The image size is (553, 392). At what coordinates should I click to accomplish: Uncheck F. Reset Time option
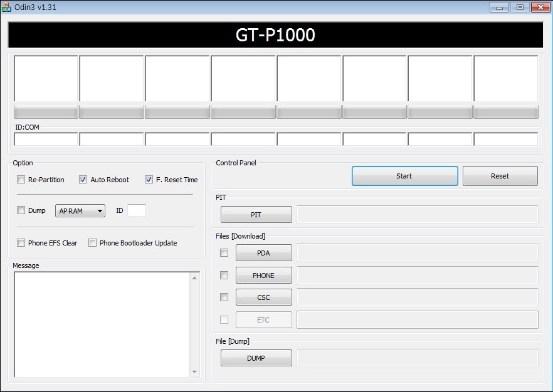pos(149,180)
